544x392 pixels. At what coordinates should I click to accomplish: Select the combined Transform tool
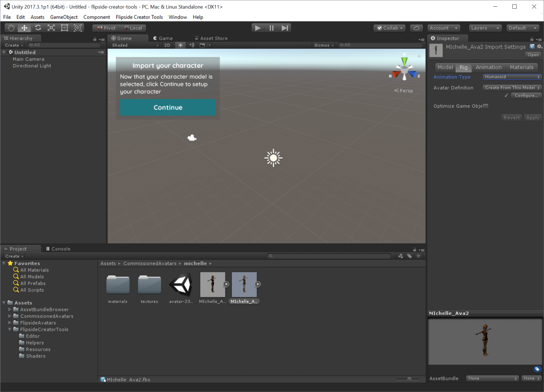(x=78, y=28)
